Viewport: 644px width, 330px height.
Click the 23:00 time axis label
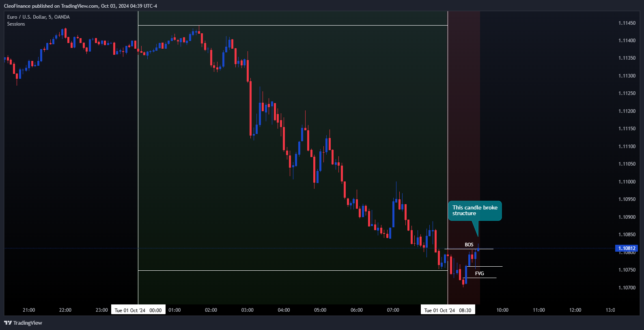tap(102, 310)
